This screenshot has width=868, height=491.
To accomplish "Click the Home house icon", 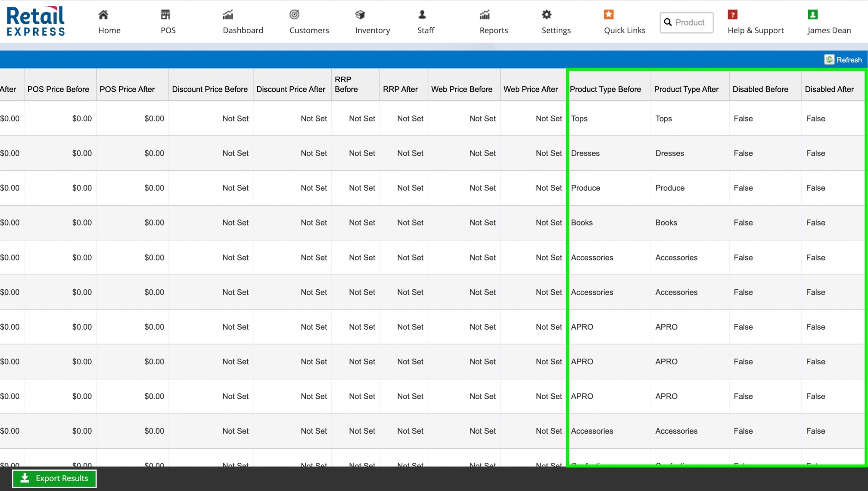I will 103,15.
